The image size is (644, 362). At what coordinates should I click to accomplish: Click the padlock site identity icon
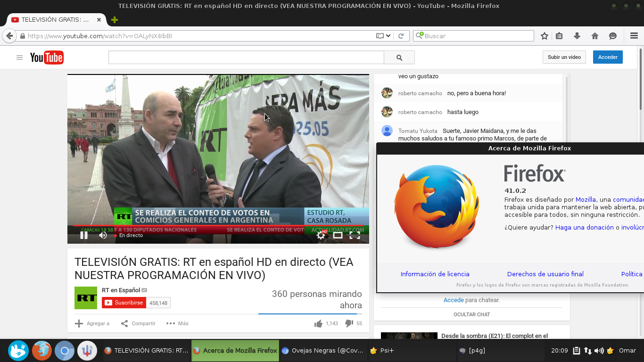coord(22,36)
